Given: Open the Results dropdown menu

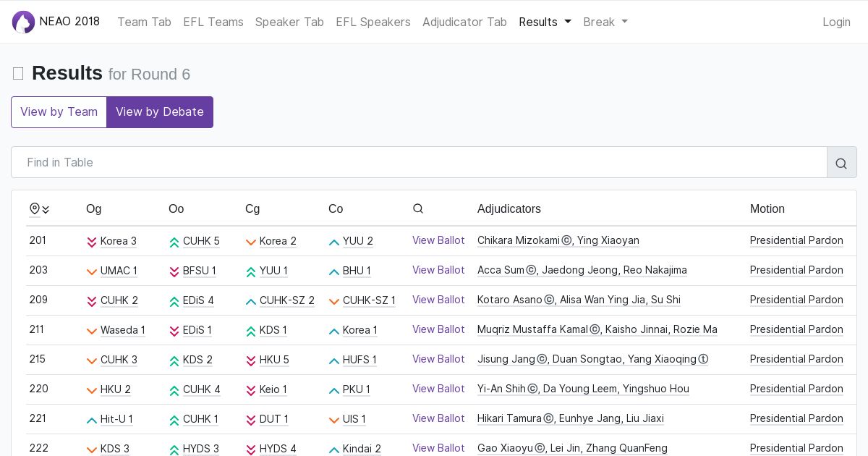Looking at the screenshot, I should click(545, 22).
